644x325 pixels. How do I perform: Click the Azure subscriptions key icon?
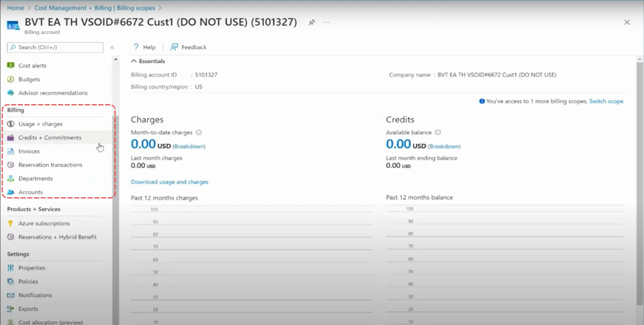click(x=11, y=223)
